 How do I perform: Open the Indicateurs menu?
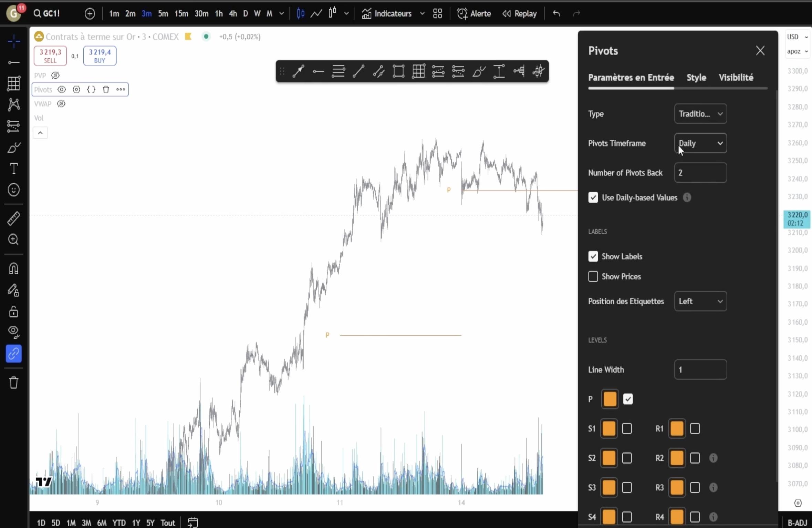click(392, 13)
